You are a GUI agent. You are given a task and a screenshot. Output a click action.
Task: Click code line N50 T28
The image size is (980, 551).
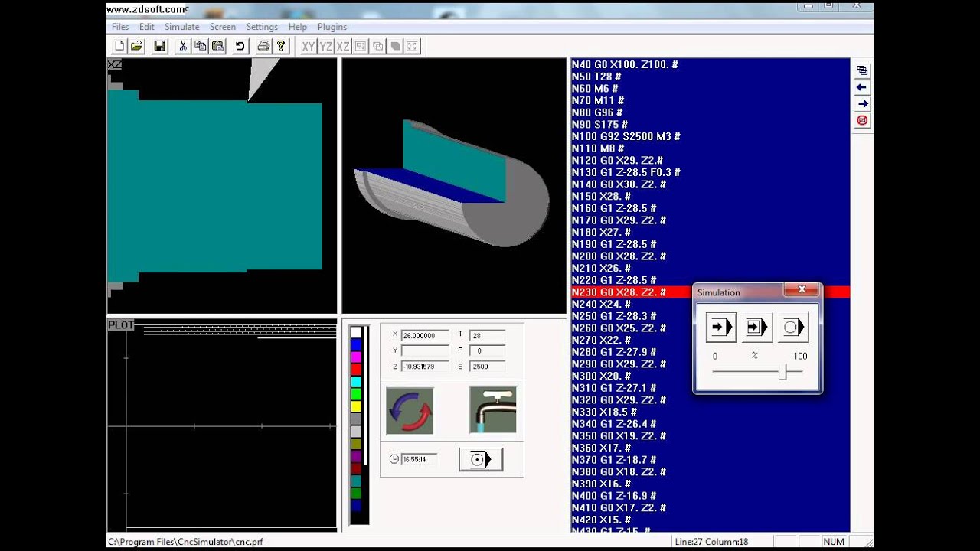pos(596,77)
